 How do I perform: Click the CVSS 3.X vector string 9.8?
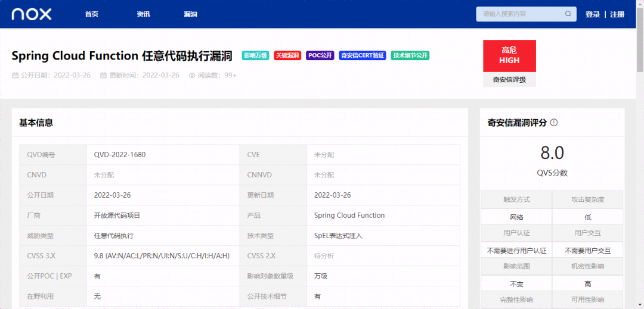[x=162, y=256]
